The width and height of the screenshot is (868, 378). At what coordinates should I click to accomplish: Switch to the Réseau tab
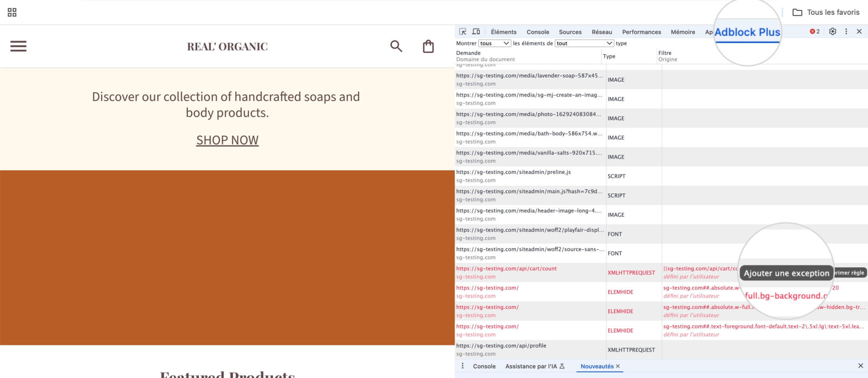[602, 32]
